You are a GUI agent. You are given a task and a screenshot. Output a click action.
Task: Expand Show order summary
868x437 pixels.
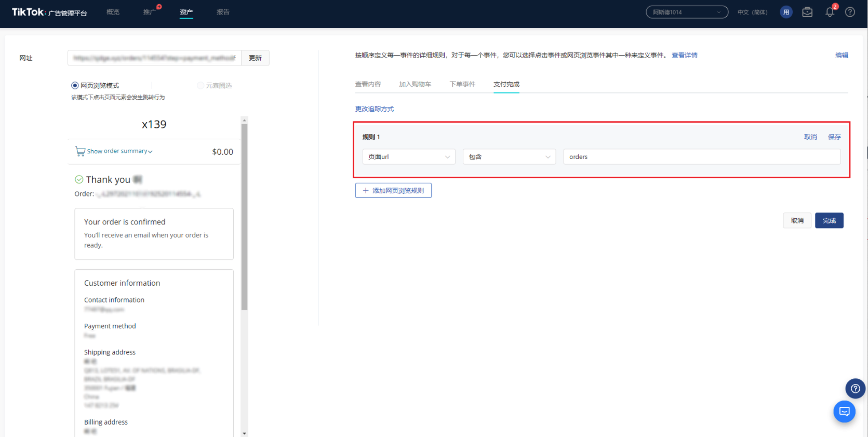(119, 151)
